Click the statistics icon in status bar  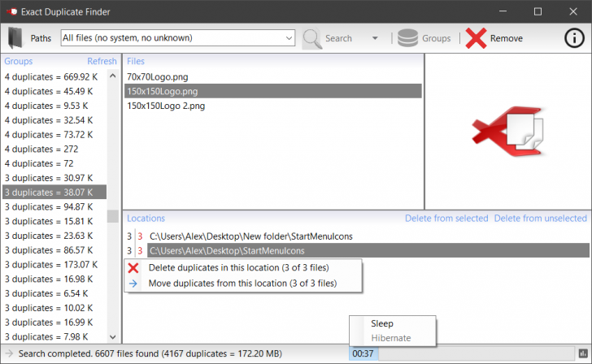(583, 353)
